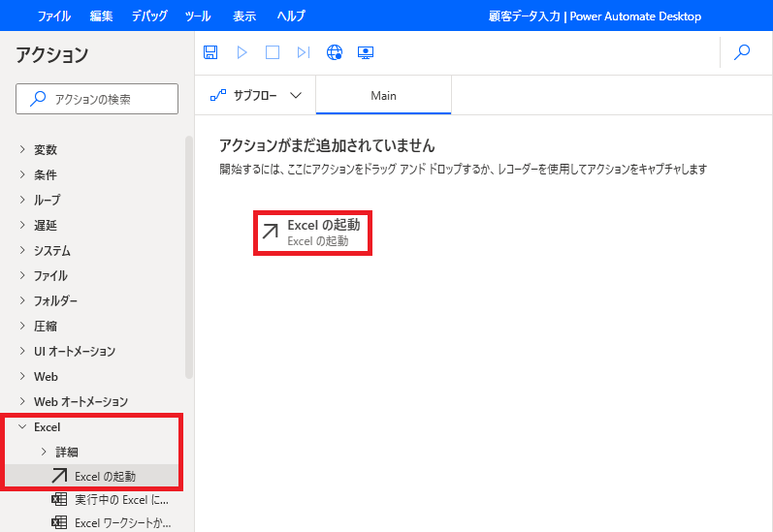Select Excel の起動 in the actions tree
773x532 pixels.
click(x=92, y=476)
